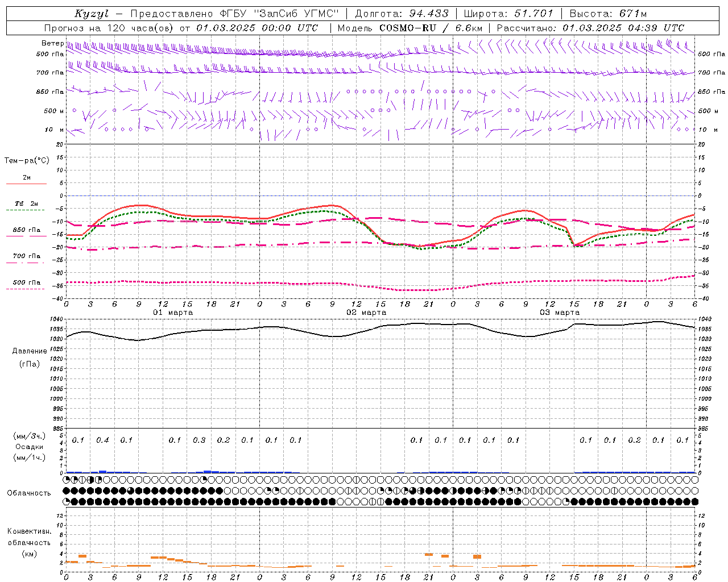This screenshot has height=582, width=728.
Task: Click the Облачность cloud cover label
Action: (29, 493)
